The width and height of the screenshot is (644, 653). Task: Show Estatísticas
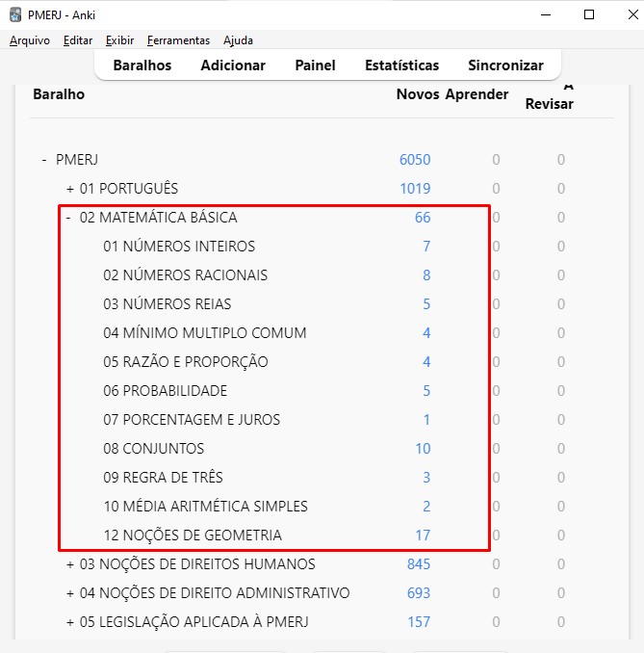401,65
